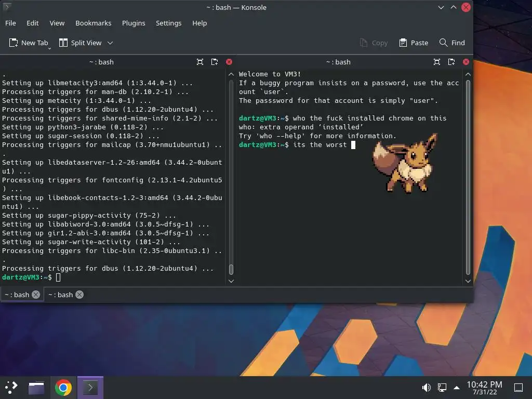Click the Konsole terminal icon in title bar
This screenshot has height=399, width=532.
click(x=7, y=7)
